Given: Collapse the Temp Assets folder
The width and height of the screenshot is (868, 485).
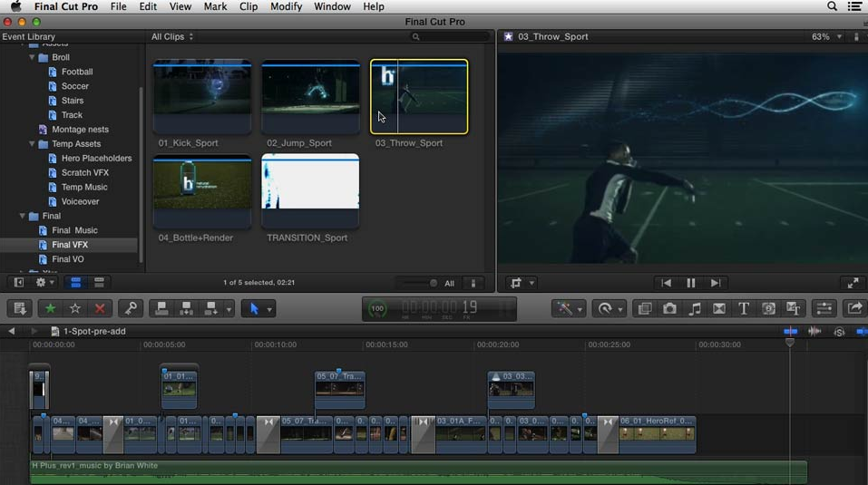Looking at the screenshot, I should pyautogui.click(x=33, y=144).
